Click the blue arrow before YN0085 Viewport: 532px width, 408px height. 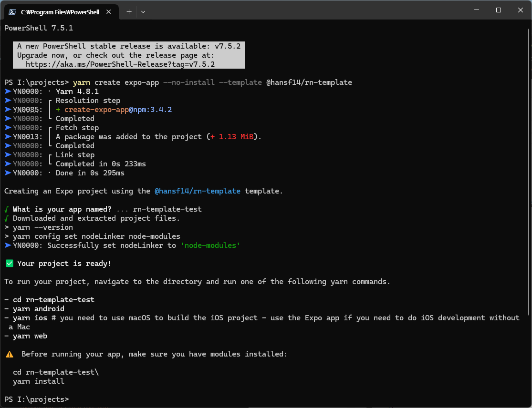click(x=8, y=110)
